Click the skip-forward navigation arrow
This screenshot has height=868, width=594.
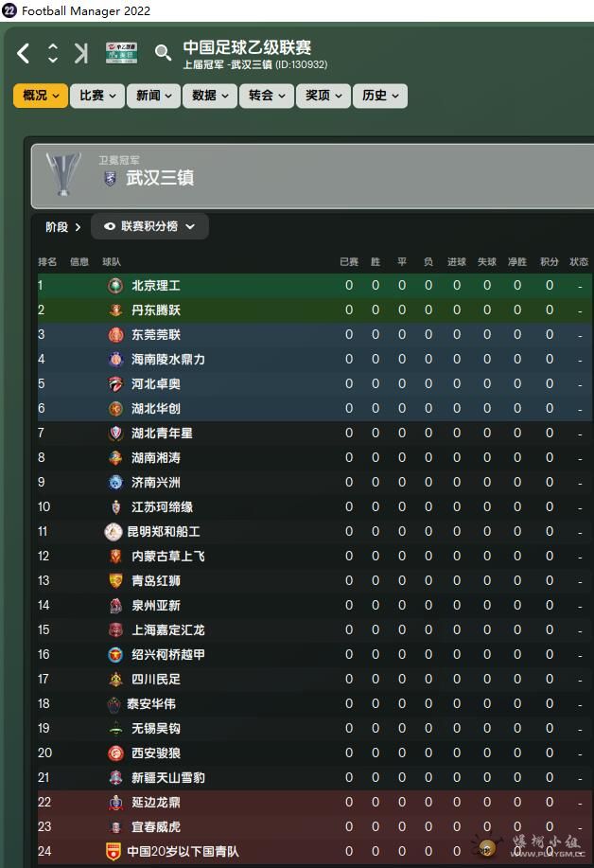[x=81, y=54]
